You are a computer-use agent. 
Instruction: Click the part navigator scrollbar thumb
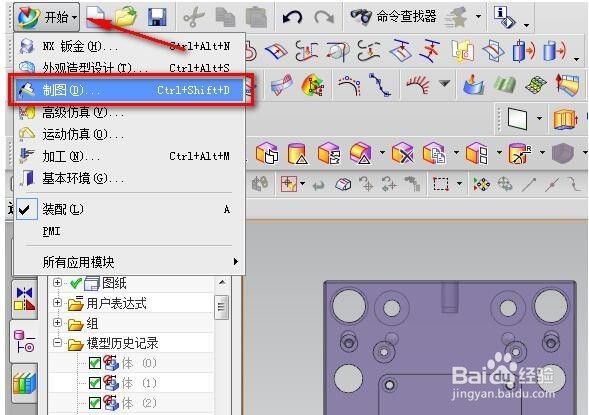click(221, 307)
